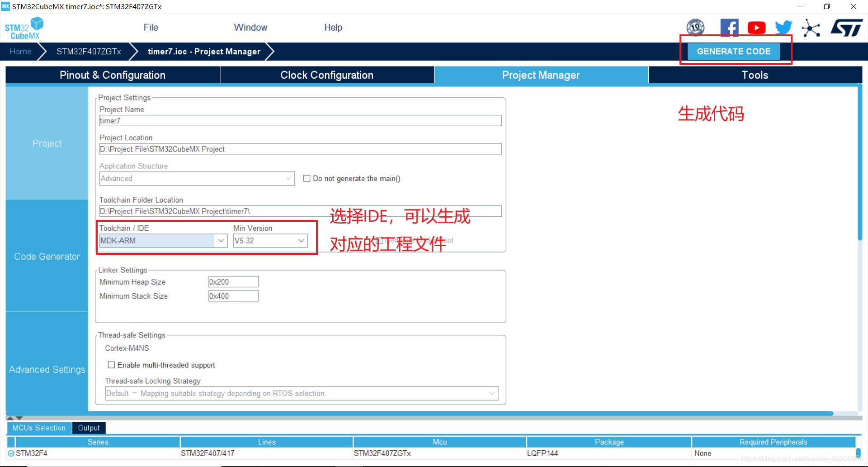Screen dimensions: 868x467
Task: Open the Code Generator side section
Action: point(47,257)
